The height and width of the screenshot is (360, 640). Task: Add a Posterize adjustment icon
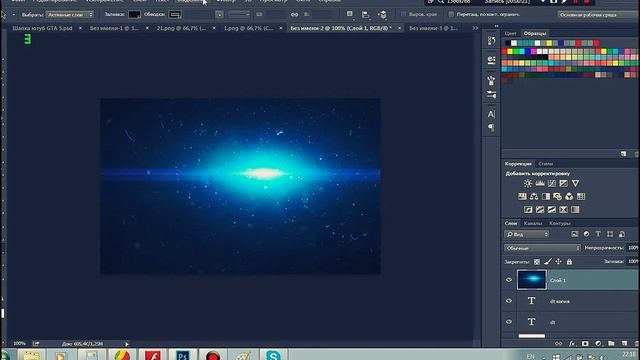click(540, 209)
